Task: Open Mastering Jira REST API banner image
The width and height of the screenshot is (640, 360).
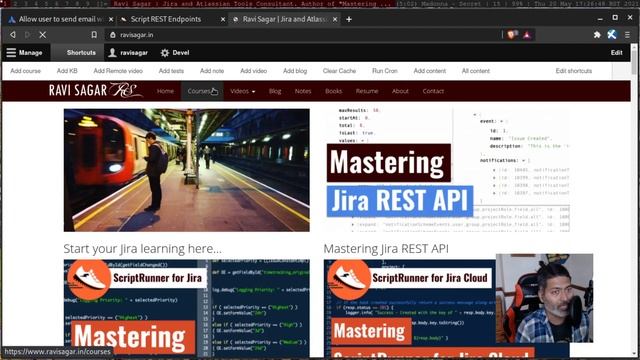Action: point(447,170)
